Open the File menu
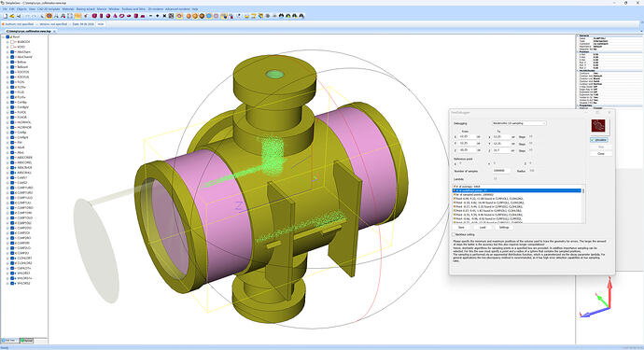 pyautogui.click(x=5, y=9)
